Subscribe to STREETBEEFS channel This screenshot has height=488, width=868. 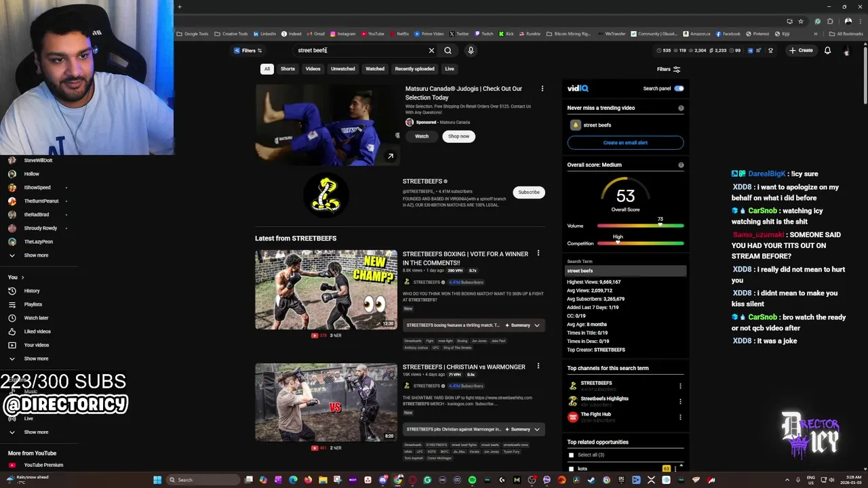(x=529, y=192)
